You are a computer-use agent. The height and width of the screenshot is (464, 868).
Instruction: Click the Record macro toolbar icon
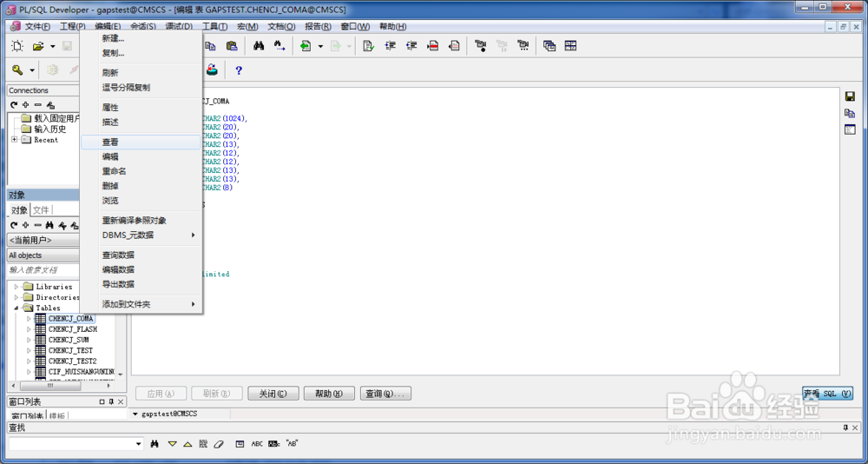[481, 47]
